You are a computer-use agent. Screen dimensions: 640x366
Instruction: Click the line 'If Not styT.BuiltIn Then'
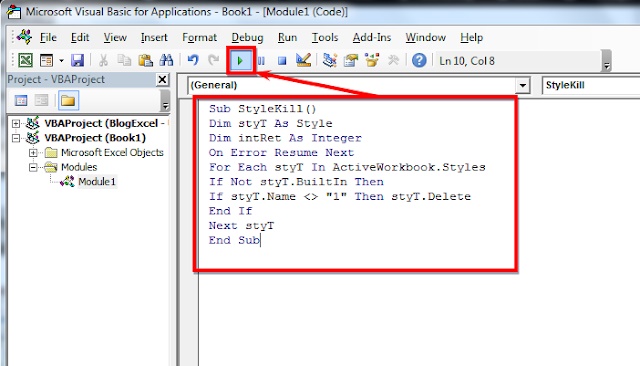296,182
